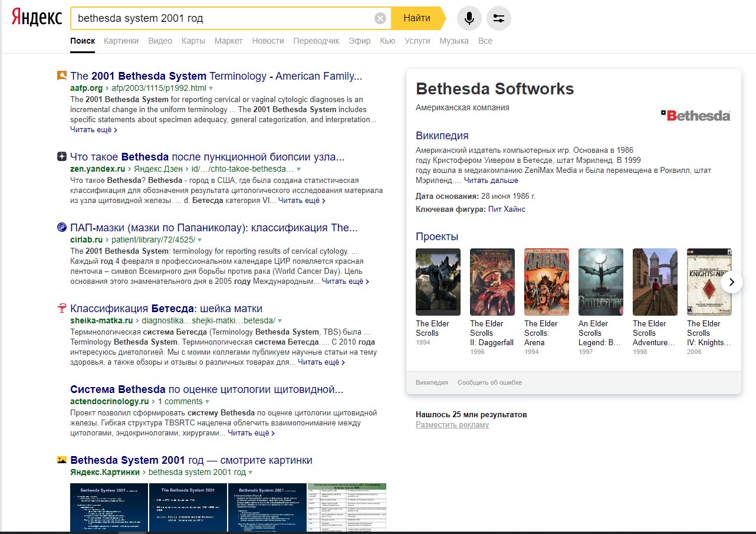Open 'Bethesda System 2001 год — смотрите картинки'
Viewport: 756px width, 534px height.
[191, 460]
